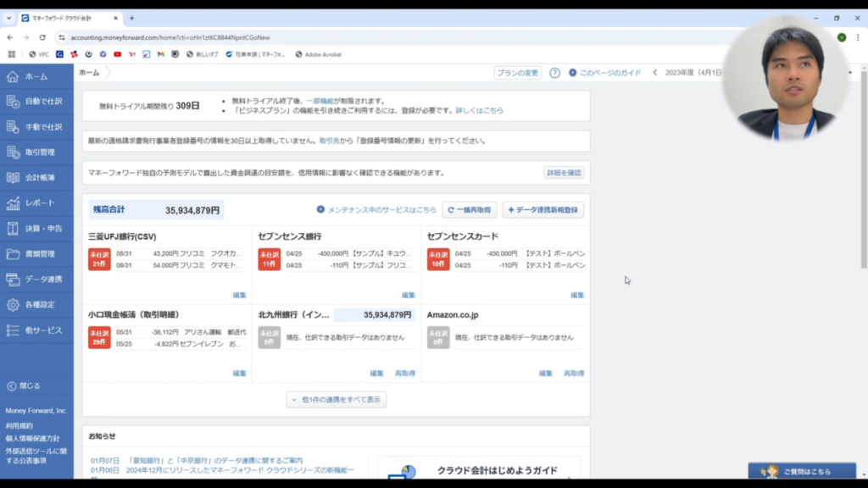
Task: Click the Home icon in sidebar
Action: pyautogui.click(x=13, y=76)
